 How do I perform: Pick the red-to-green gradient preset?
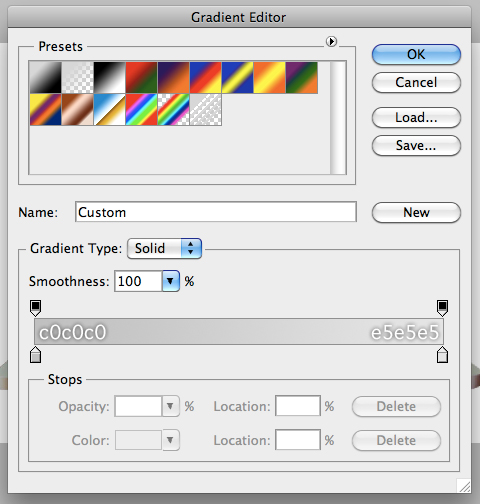(x=142, y=77)
